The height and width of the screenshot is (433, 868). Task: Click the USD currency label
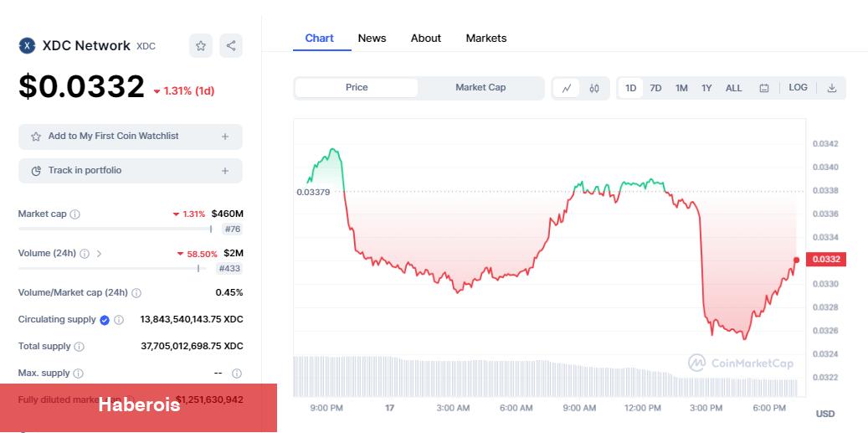(x=824, y=414)
